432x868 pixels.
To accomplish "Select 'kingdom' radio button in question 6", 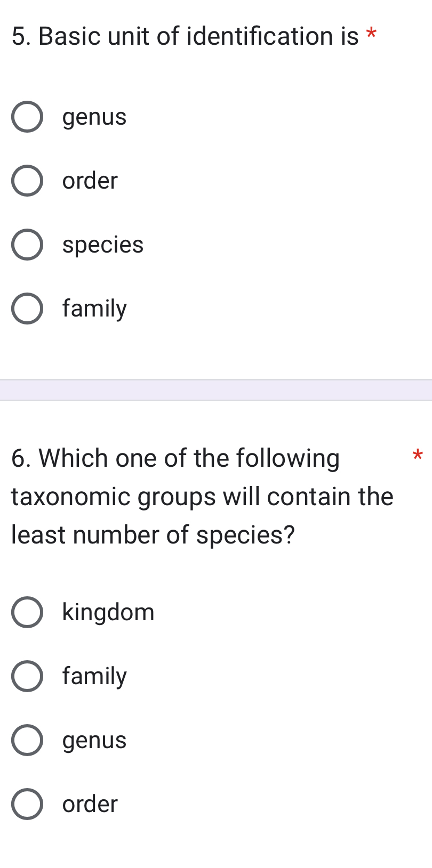I will click(x=27, y=612).
